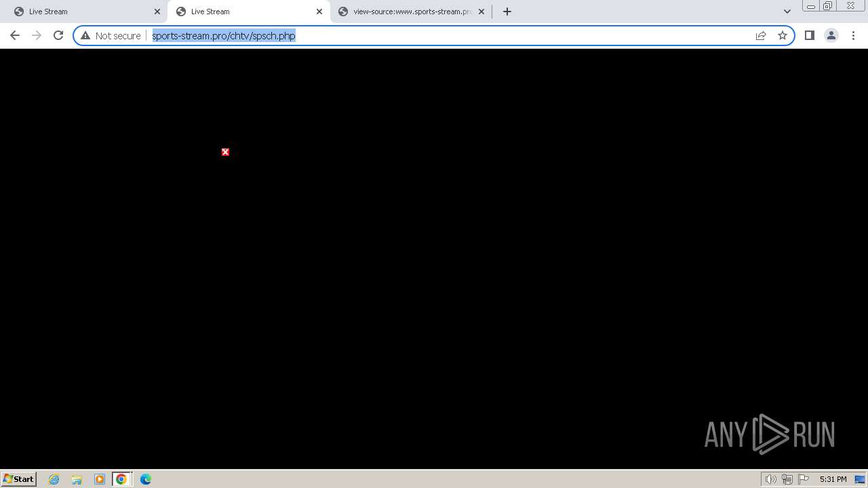This screenshot has height=488, width=868.
Task: Open the Action Center flag icon
Action: click(804, 479)
